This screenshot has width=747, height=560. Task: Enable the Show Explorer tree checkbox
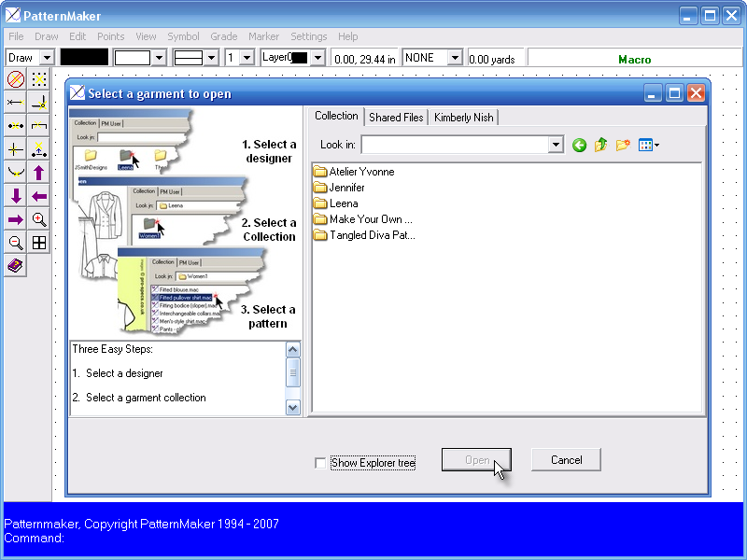tap(320, 463)
